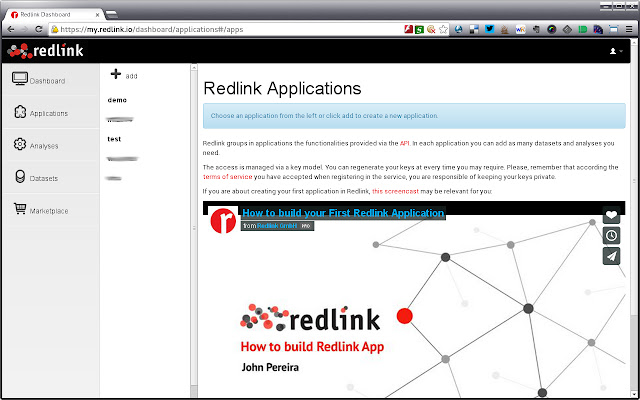The image size is (640, 400).
Task: Open the terms of service link
Action: click(x=227, y=177)
